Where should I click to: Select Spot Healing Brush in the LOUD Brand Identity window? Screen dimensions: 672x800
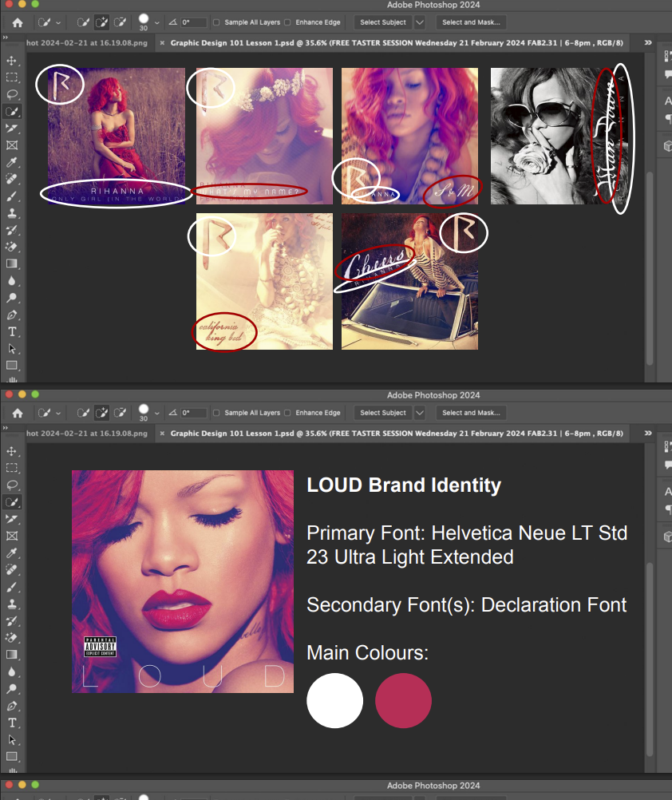click(x=12, y=569)
